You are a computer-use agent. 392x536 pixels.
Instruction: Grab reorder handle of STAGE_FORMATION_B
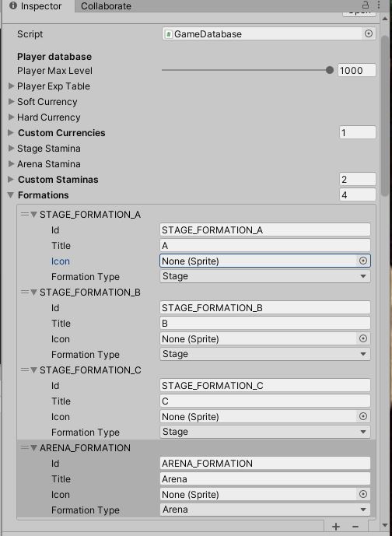pos(25,293)
